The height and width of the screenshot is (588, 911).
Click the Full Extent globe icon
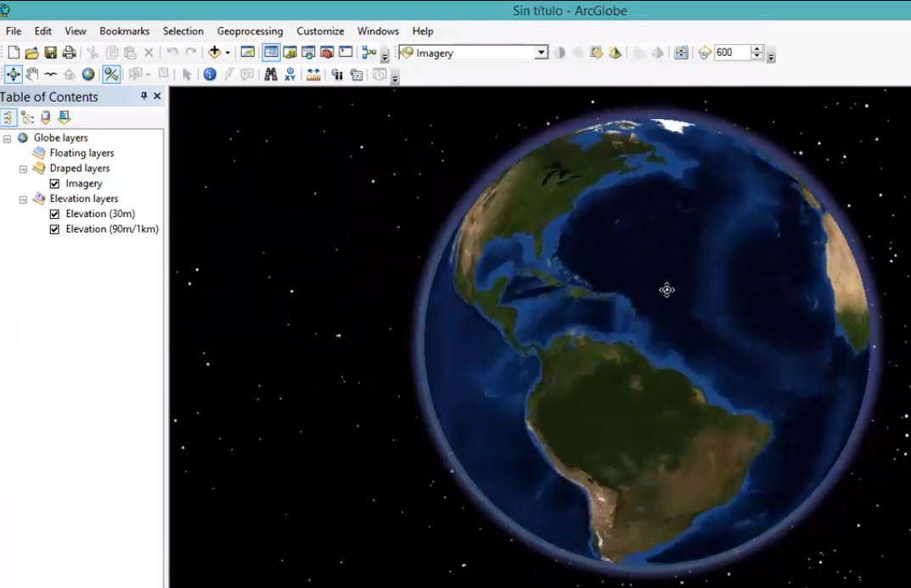click(x=88, y=75)
